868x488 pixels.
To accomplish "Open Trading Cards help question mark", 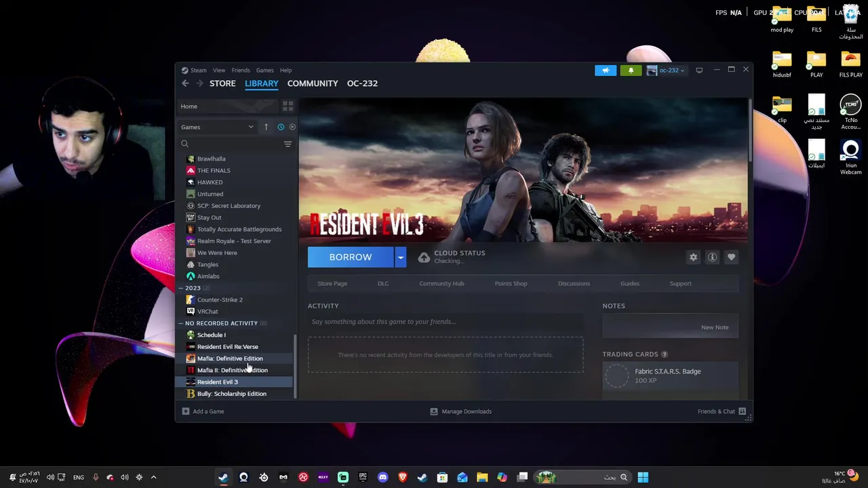I will click(665, 354).
